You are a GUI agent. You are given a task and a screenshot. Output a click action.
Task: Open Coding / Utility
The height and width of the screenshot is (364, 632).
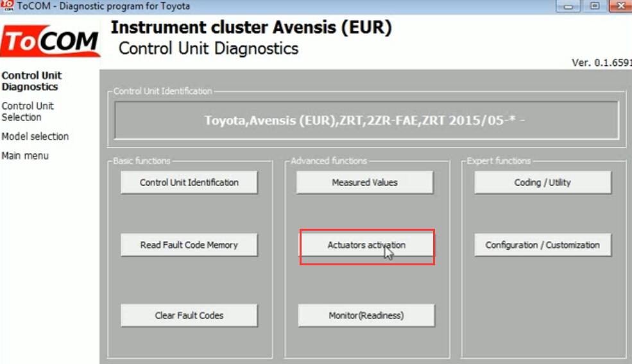click(x=543, y=183)
